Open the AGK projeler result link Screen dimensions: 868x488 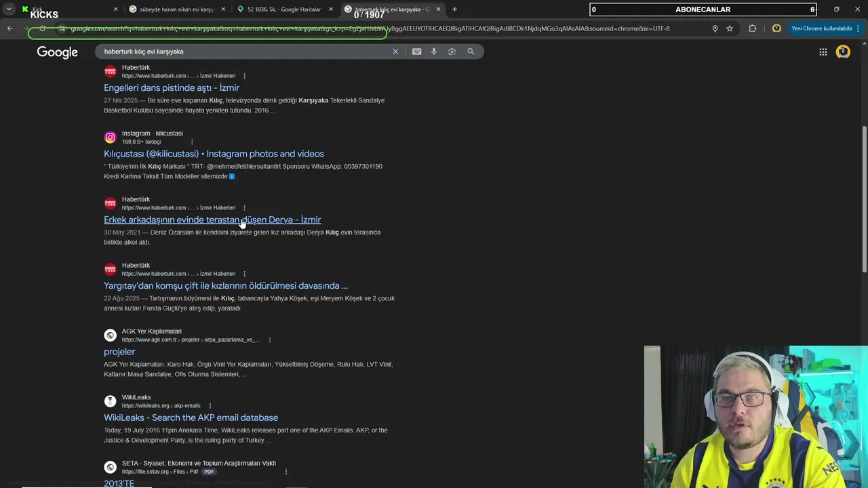119,352
